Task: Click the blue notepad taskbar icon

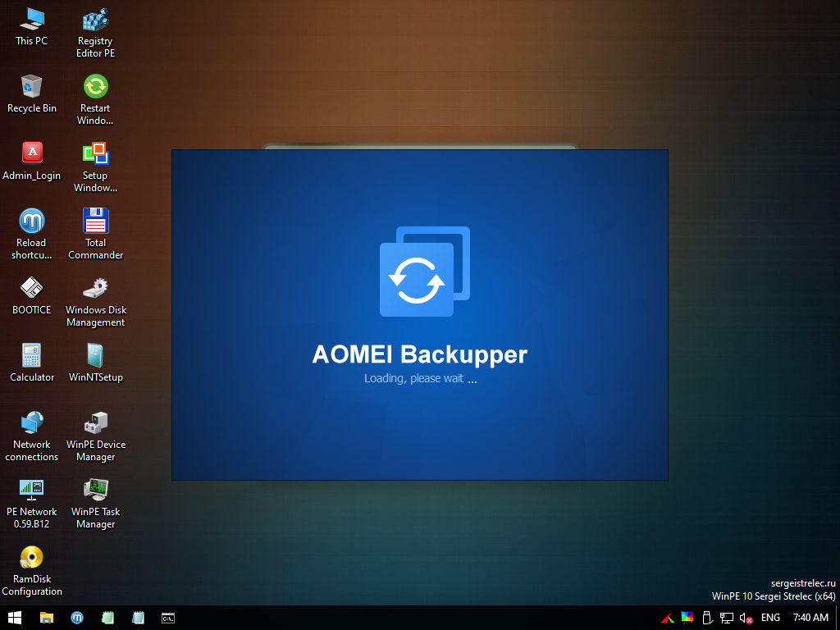Action: click(x=138, y=618)
